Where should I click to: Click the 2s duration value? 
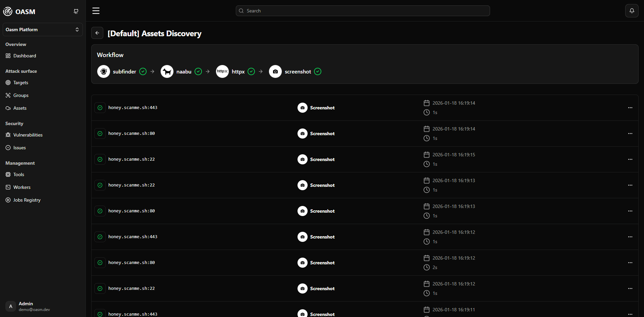[x=435, y=267]
